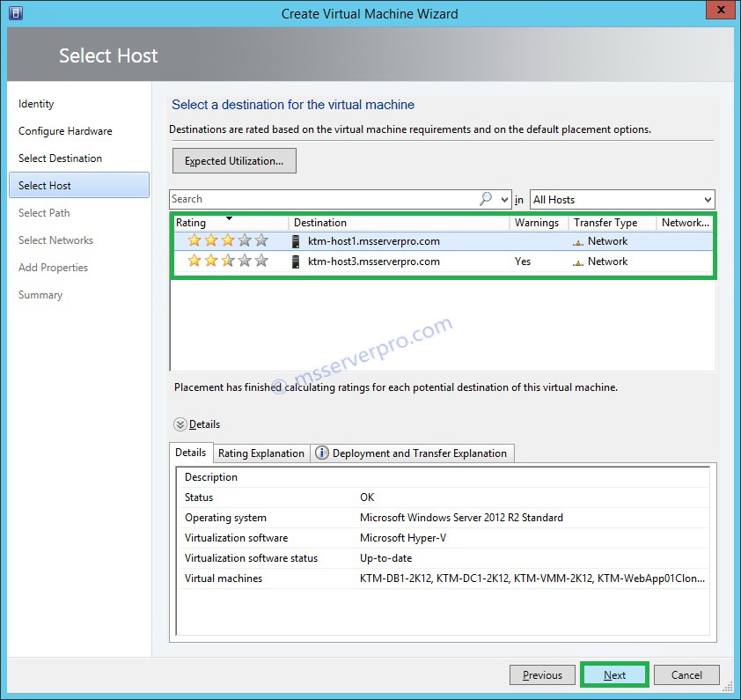Go to the Identity wizard step
The image size is (741, 700).
pos(36,104)
